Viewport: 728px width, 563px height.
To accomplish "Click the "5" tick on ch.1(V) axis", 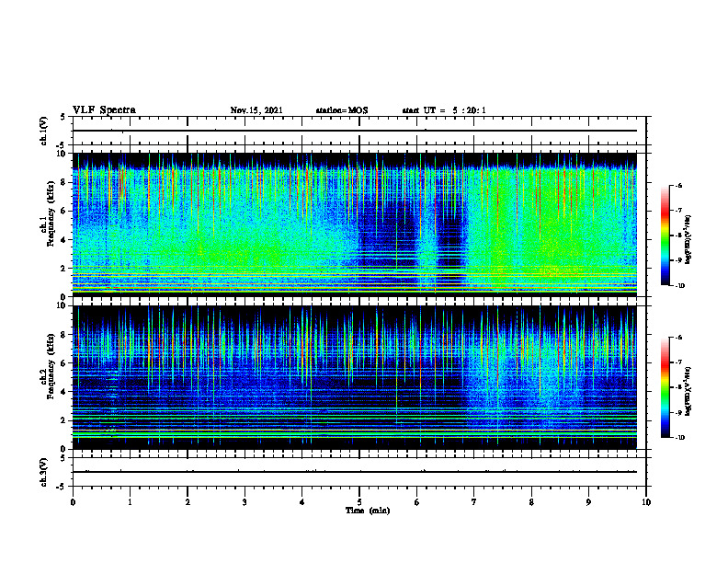I will [x=63, y=117].
